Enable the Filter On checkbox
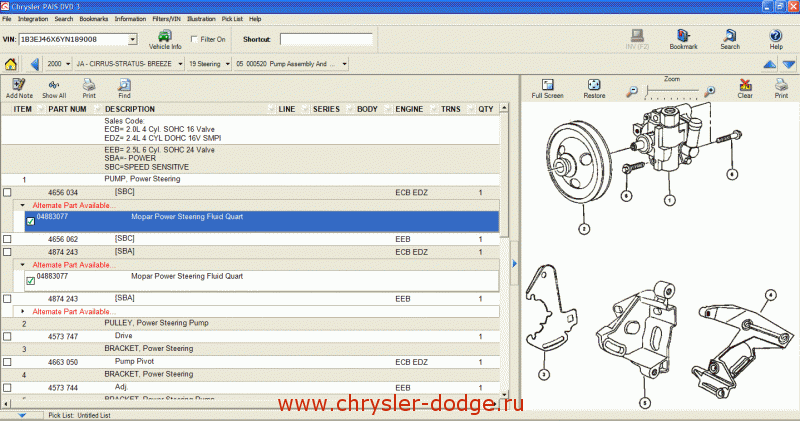 click(x=194, y=39)
